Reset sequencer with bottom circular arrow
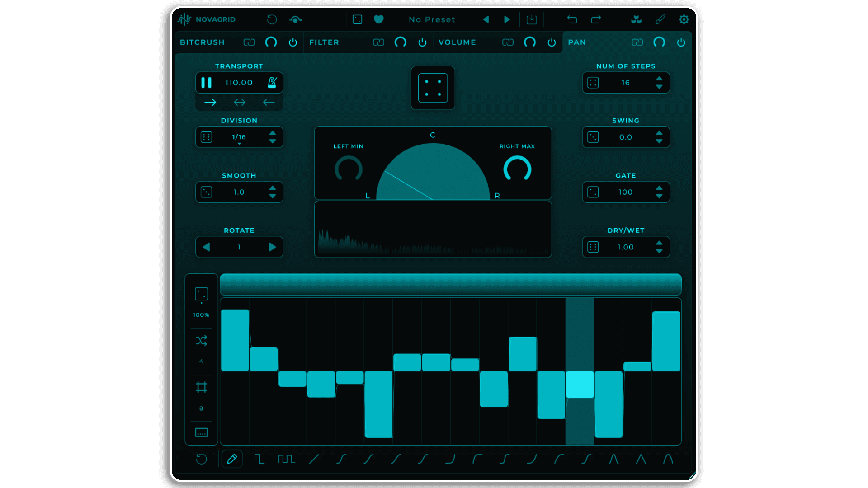868x488 pixels. 201,459
